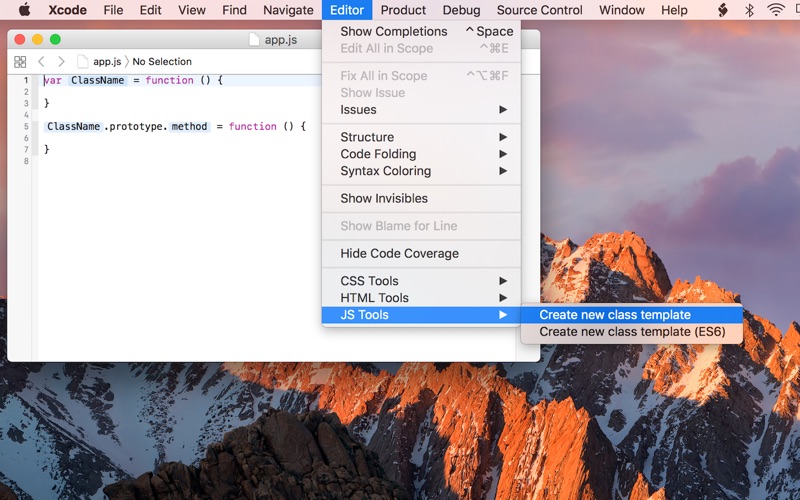The width and height of the screenshot is (800, 500).
Task: Click the ClassName placeholder on line 5
Action: [x=73, y=126]
